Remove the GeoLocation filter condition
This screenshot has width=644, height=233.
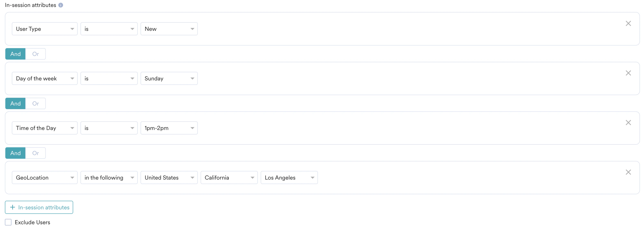628,172
